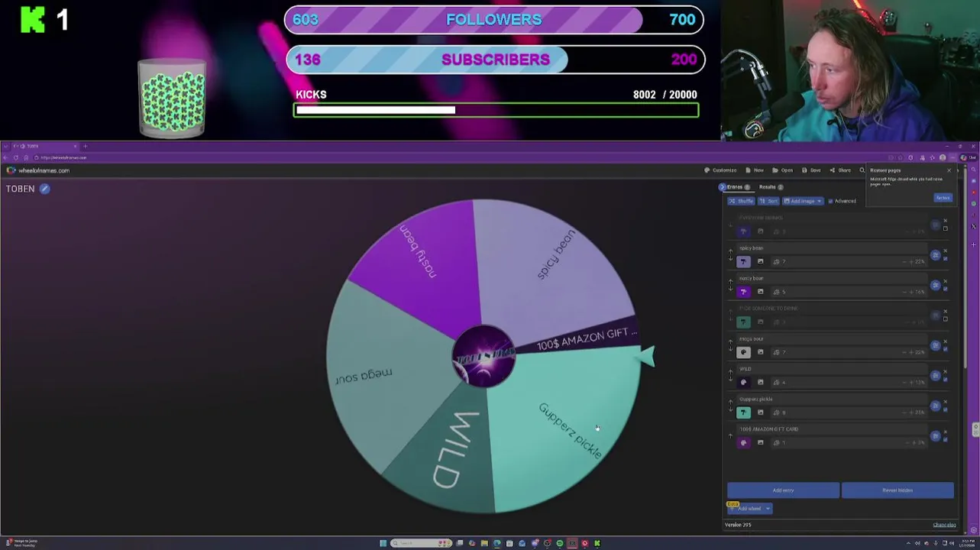Switch to the Entries tab
Viewport: 980px width, 550px height.
click(738, 187)
